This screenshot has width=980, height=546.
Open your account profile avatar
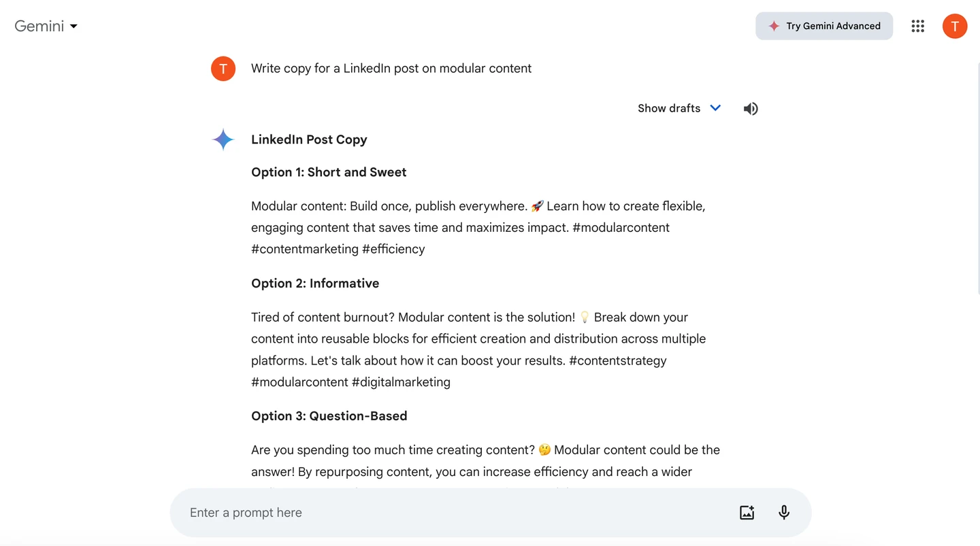pos(954,26)
